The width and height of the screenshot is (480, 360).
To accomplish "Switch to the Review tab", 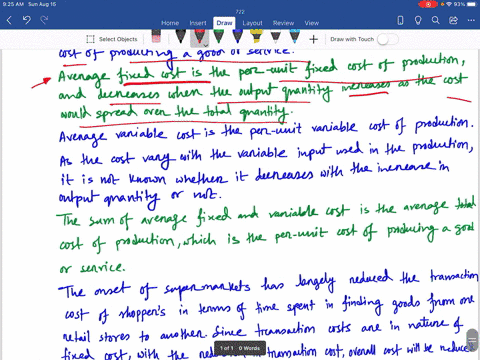I will [x=283, y=23].
